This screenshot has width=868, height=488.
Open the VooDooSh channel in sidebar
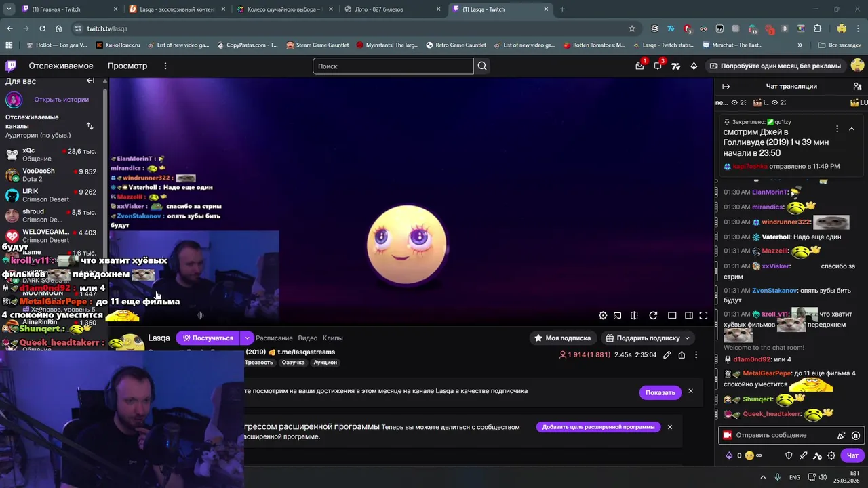[x=52, y=175]
